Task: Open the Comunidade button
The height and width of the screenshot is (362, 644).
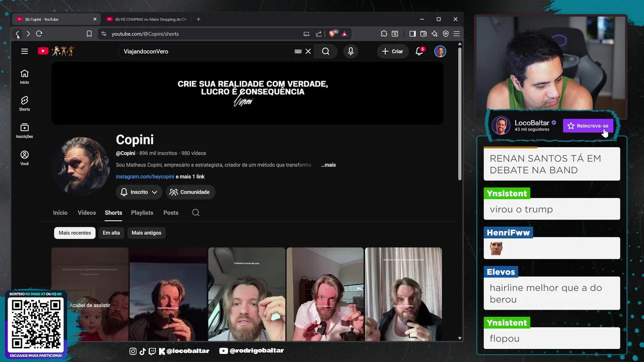Action: pyautogui.click(x=190, y=192)
